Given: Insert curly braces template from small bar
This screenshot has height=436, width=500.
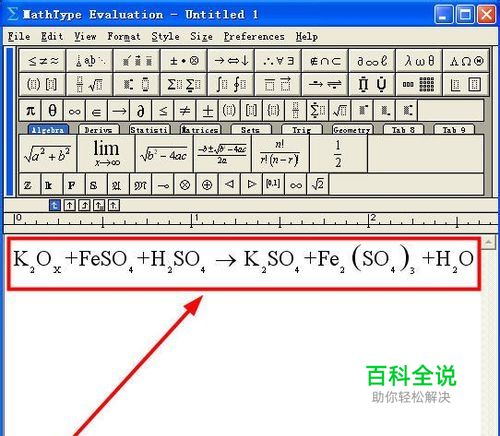Looking at the screenshot, I should click(273, 110).
